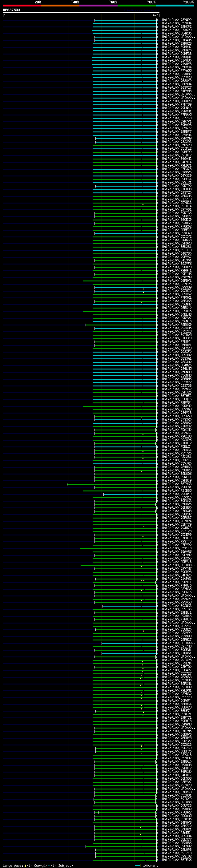Click the cyan alignment bar for UniRef100_Q8VWP9
The image size is (197, 868).
126,20
